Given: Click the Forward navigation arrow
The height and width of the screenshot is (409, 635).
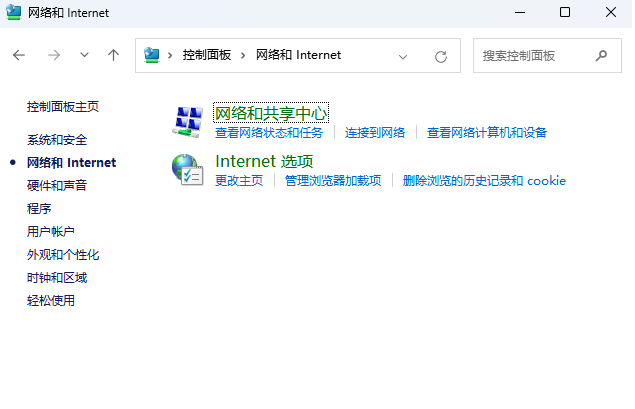Looking at the screenshot, I should 53,55.
